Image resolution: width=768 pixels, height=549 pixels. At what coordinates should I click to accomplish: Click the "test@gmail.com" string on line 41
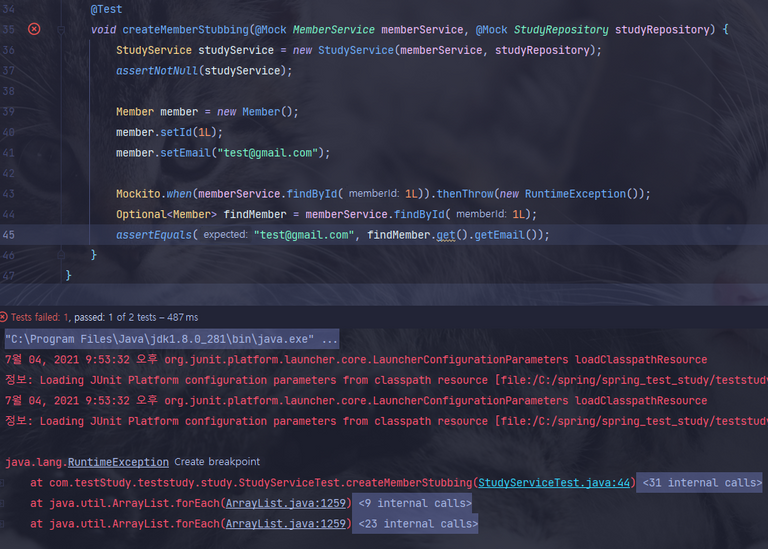click(x=267, y=153)
